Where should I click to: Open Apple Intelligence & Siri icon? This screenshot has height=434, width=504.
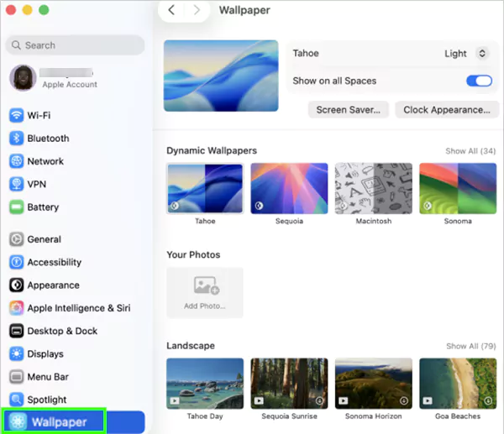[x=16, y=308]
